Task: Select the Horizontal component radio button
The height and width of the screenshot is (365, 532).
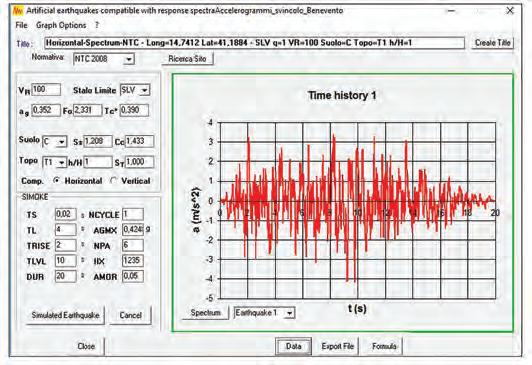Action: click(x=56, y=181)
